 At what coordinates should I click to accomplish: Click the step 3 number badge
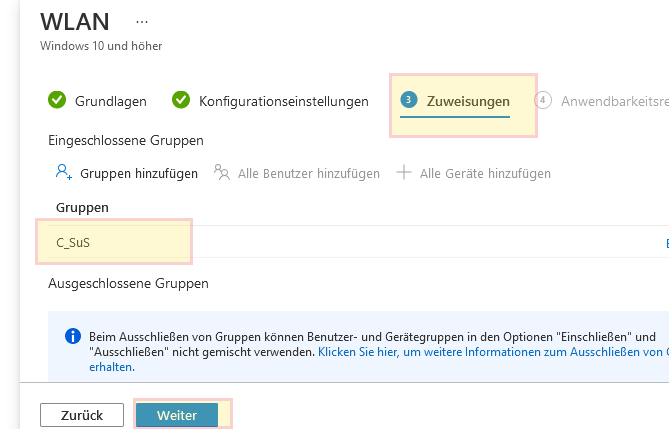(x=409, y=100)
